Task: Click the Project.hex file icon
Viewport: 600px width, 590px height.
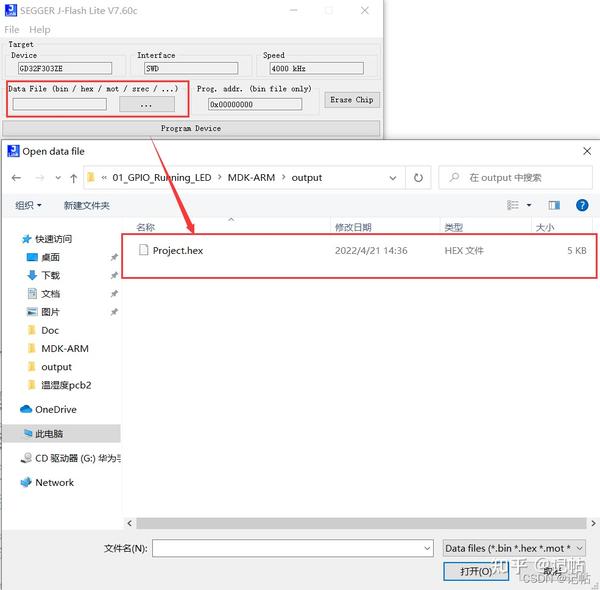Action: [143, 250]
